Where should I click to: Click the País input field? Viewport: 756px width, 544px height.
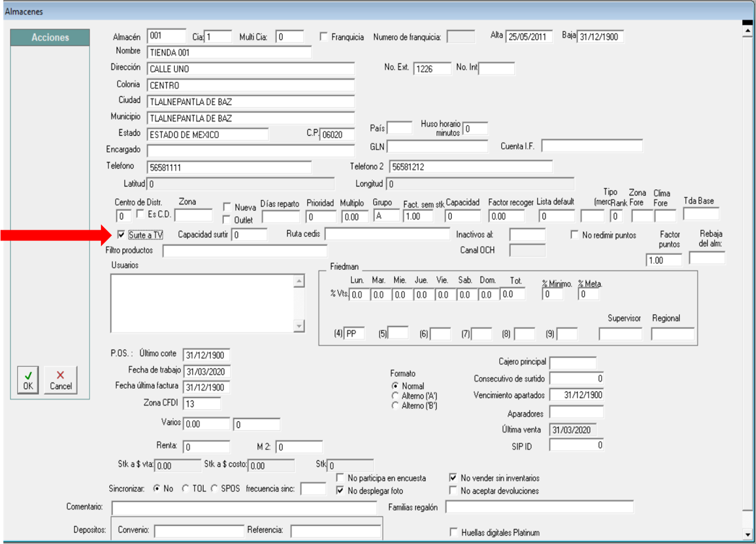400,127
